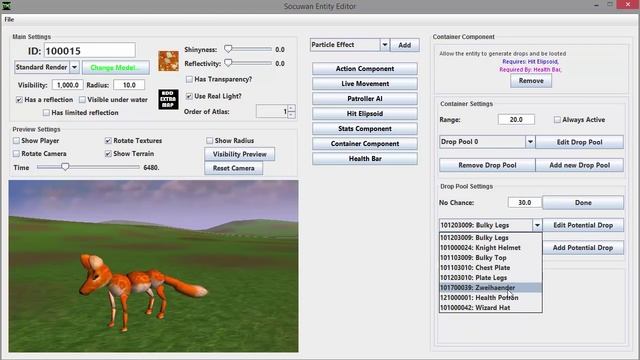
Task: Click the orange texture thumbnail icon
Action: (x=169, y=61)
